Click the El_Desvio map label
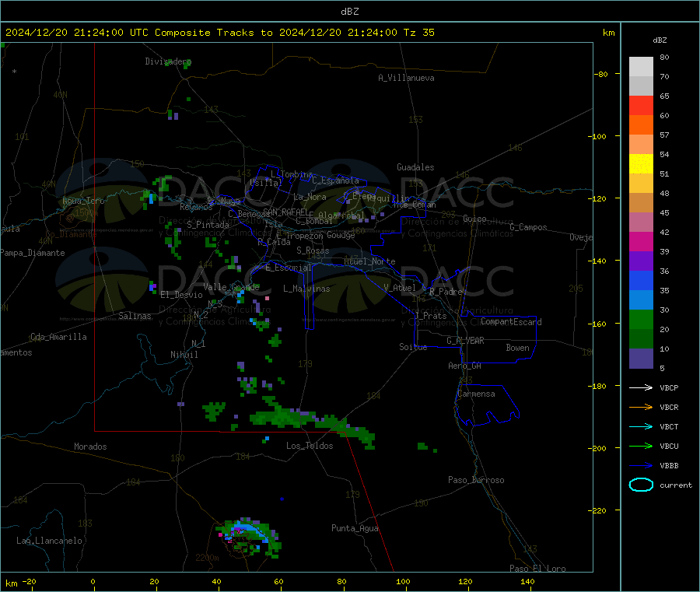 pyautogui.click(x=181, y=295)
